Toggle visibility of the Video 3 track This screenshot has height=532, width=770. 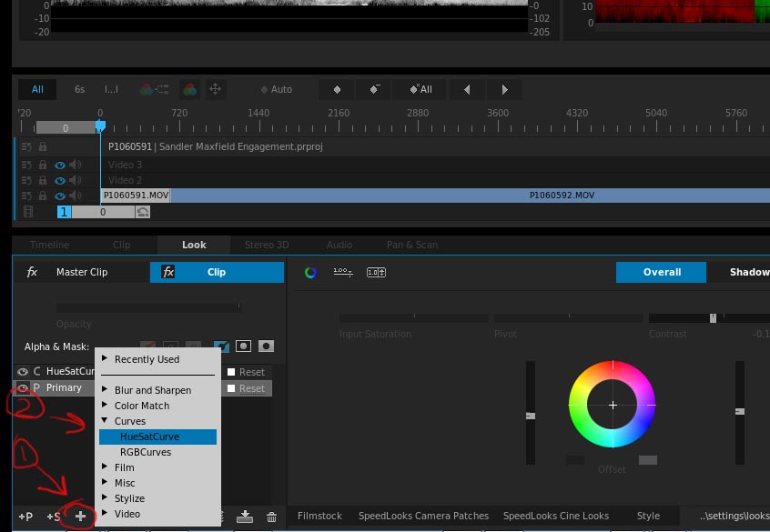60,166
